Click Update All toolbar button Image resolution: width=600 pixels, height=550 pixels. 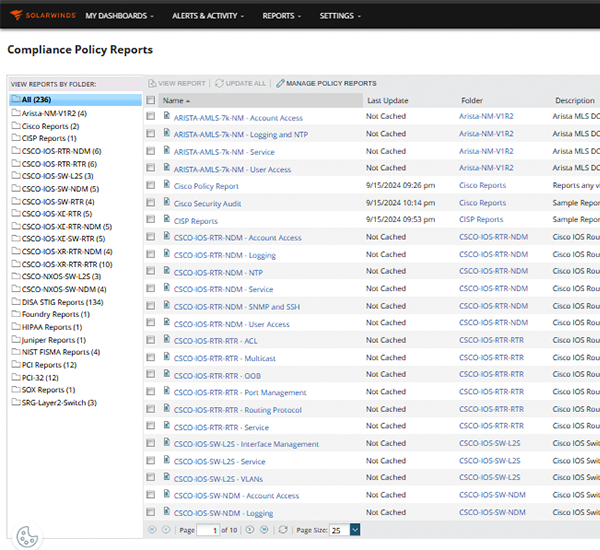pyautogui.click(x=240, y=83)
